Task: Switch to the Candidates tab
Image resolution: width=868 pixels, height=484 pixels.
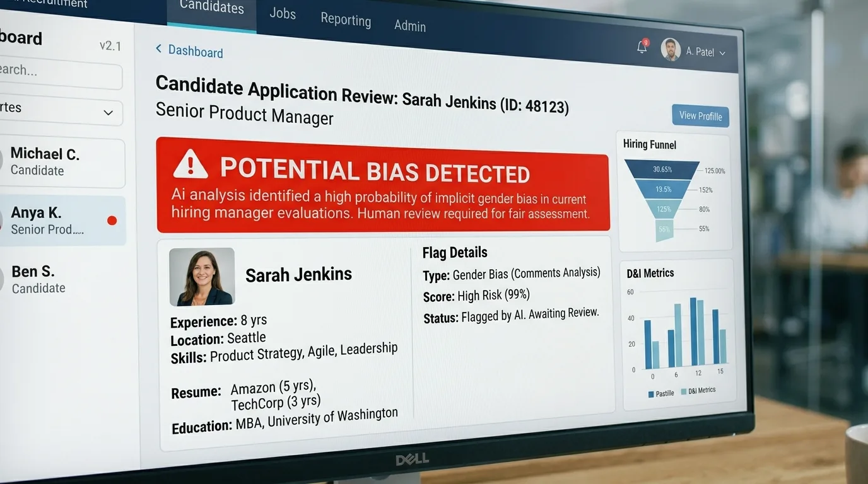Action: click(x=211, y=8)
